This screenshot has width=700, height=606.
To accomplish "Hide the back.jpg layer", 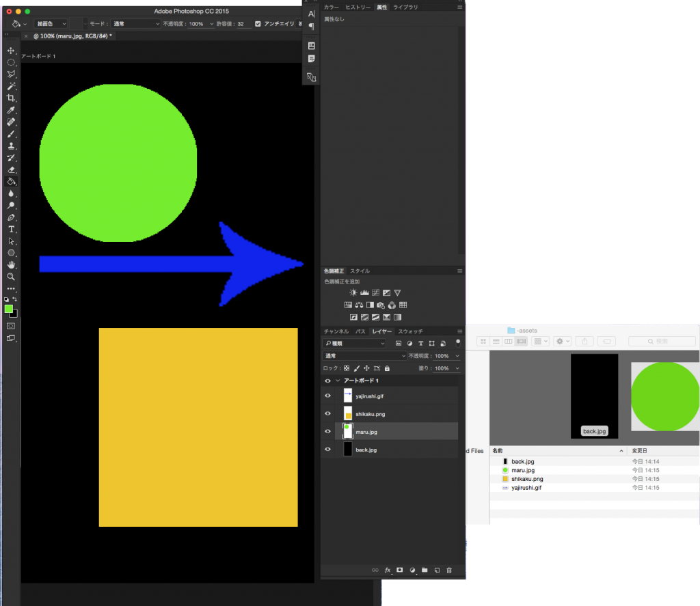I will tap(327, 450).
